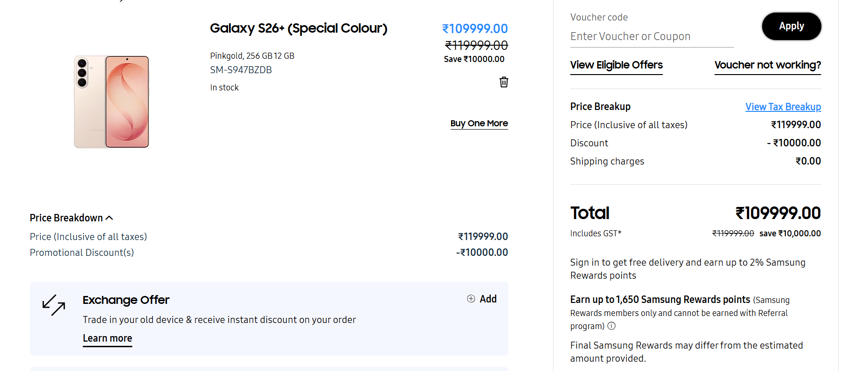Click the Exchange Offer arrows icon
Viewport: 868px width, 371px height.
pyautogui.click(x=54, y=305)
